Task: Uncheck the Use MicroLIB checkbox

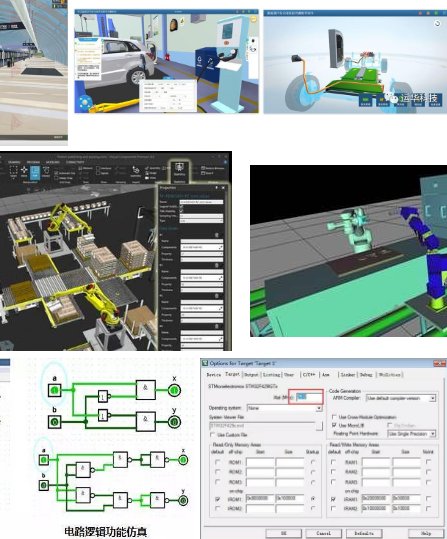Action: pyautogui.click(x=335, y=425)
